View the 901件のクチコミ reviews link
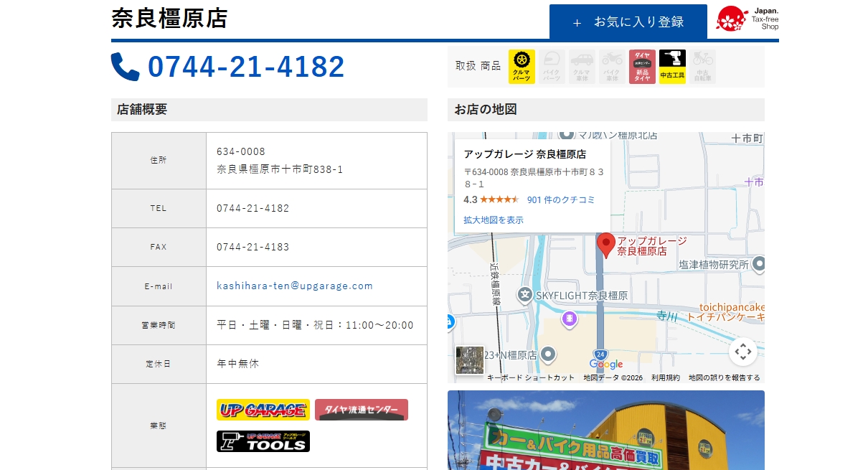The height and width of the screenshot is (470, 868). [560, 199]
